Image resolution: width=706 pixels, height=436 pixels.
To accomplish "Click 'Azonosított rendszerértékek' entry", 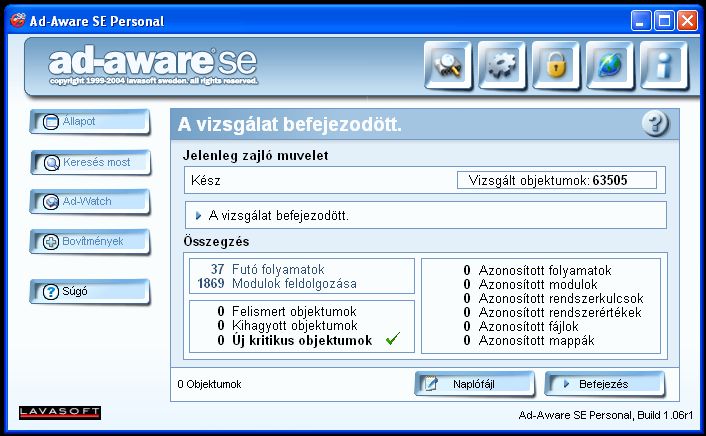I will pos(552,312).
